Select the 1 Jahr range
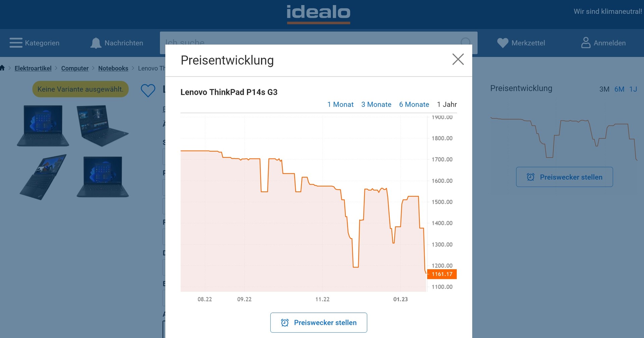 point(447,104)
